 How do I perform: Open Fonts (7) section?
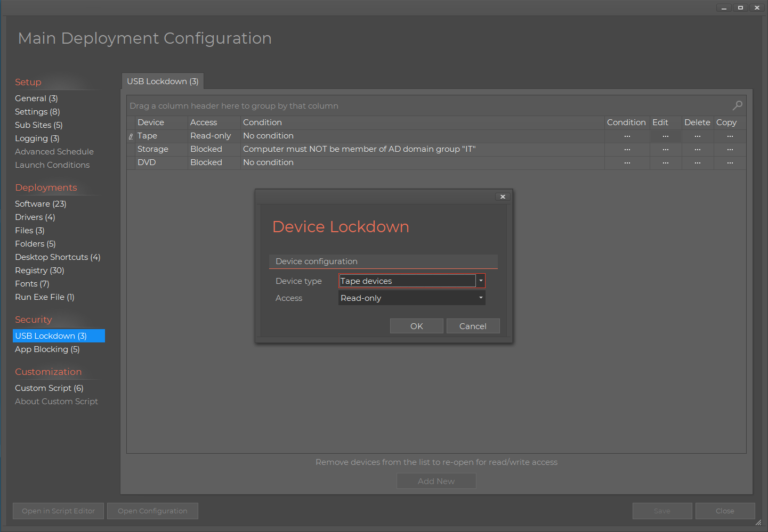point(32,283)
